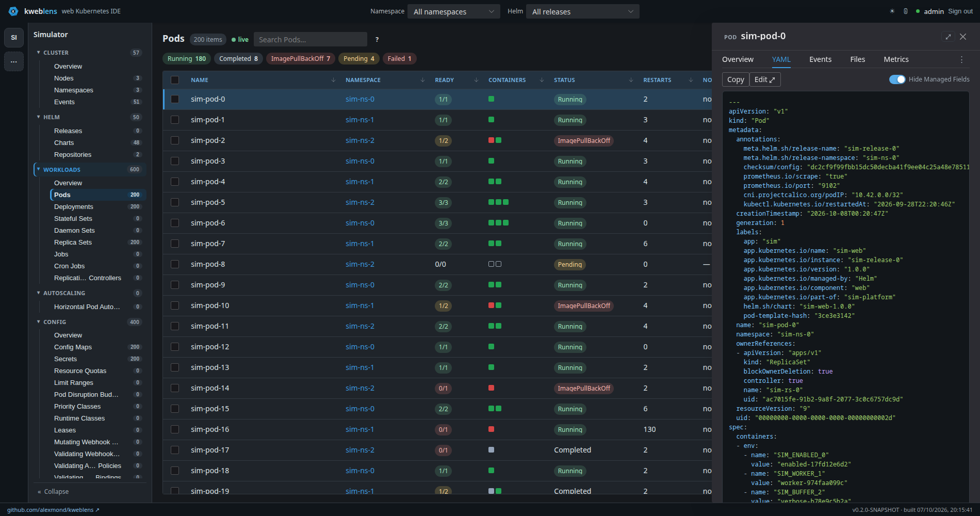Sort by STATUS column arrow

click(x=631, y=80)
